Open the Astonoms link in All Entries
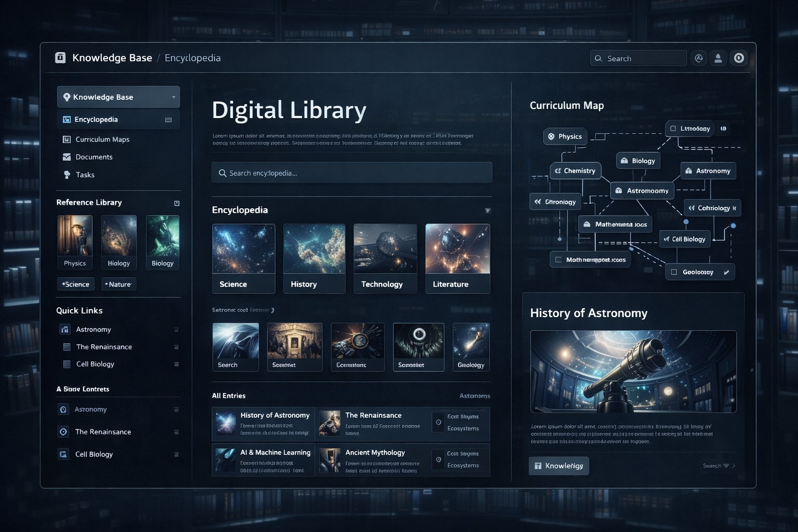Image resolution: width=798 pixels, height=532 pixels. click(474, 396)
